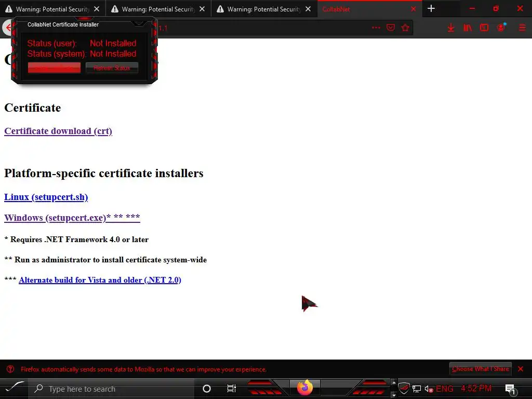Open the clock showing 4:52 PM
This screenshot has height=399, width=532.
click(476, 389)
